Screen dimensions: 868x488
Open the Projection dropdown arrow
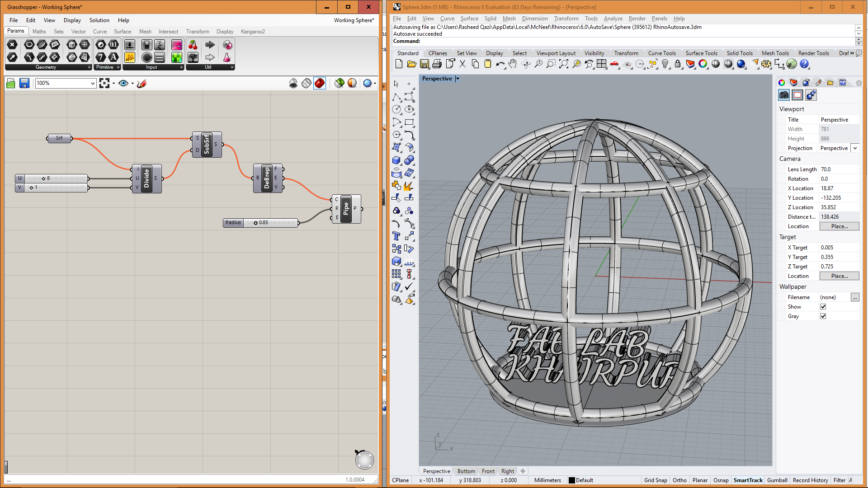click(855, 148)
